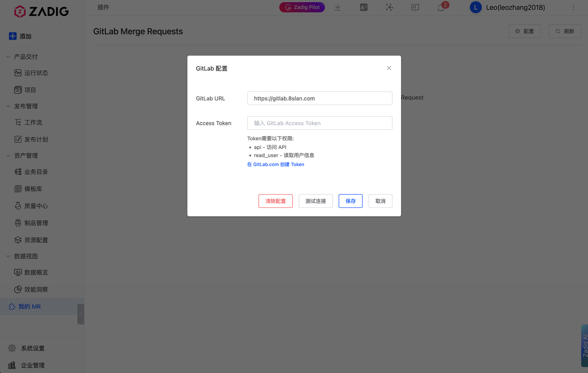This screenshot has height=373, width=588.
Task: Open 运行状态 in the sidebar
Action: click(x=31, y=73)
